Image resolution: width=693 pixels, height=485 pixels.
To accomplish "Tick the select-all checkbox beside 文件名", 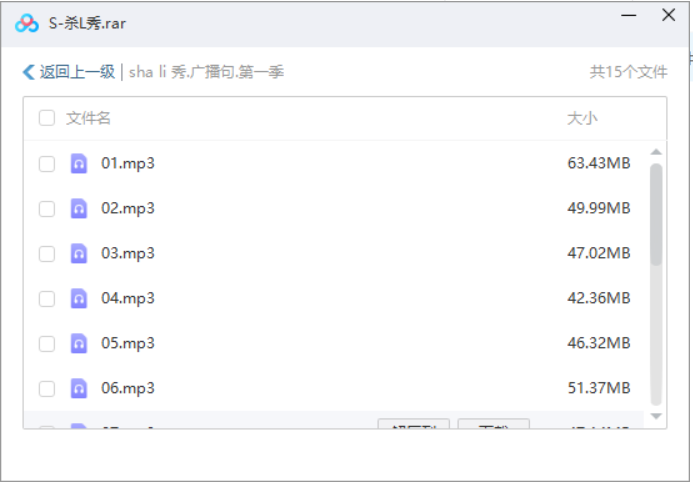I will [x=47, y=118].
